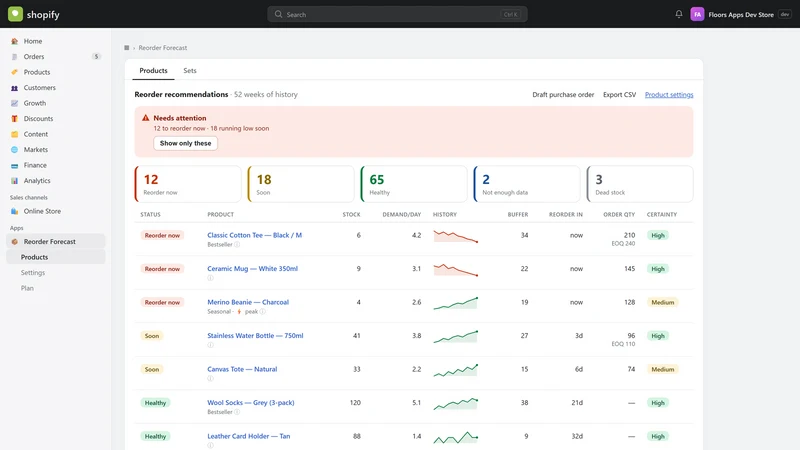This screenshot has width=800, height=450.
Task: Filter by the Dead stock card
Action: click(x=640, y=184)
